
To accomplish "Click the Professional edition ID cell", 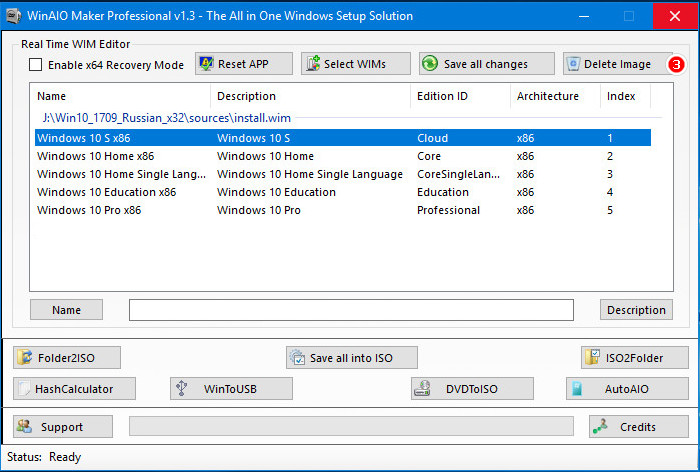I will pos(448,210).
